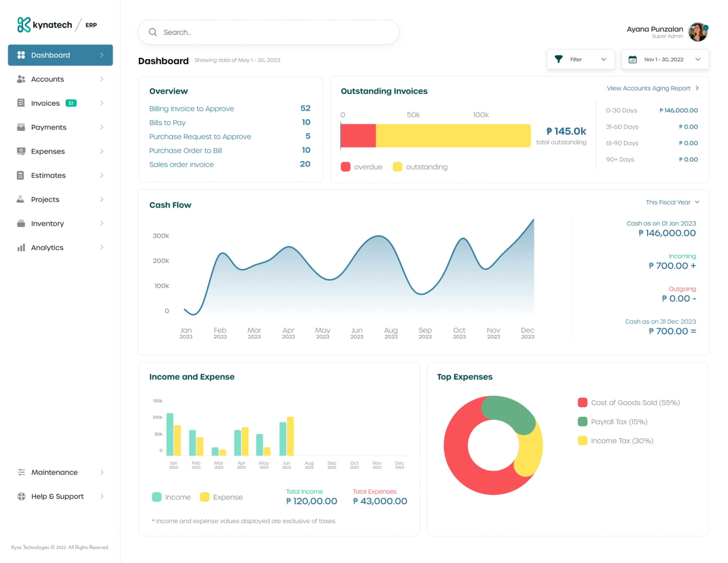Image resolution: width=728 pixels, height=563 pixels.
Task: Click the Help & Support lifebuoy icon
Action: (21, 496)
